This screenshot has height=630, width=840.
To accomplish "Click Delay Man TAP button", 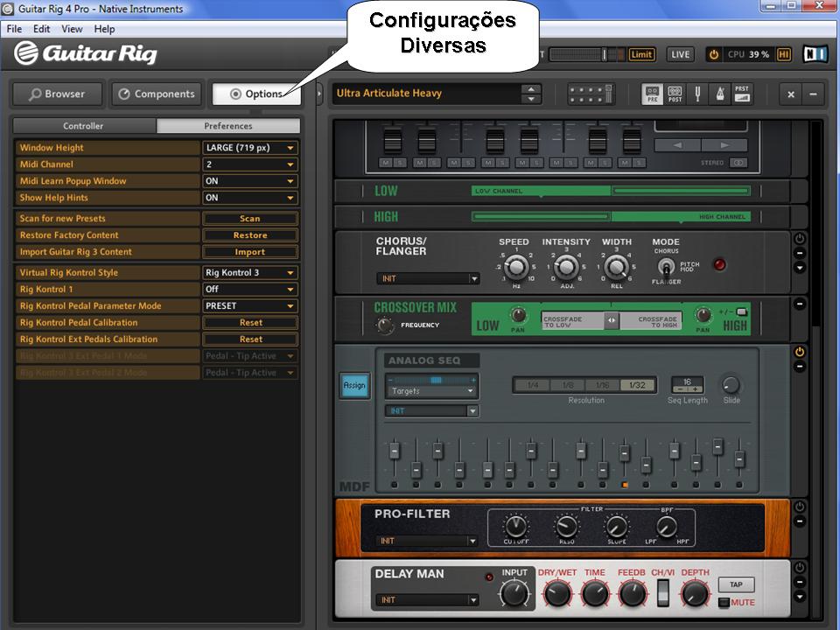I will (736, 584).
